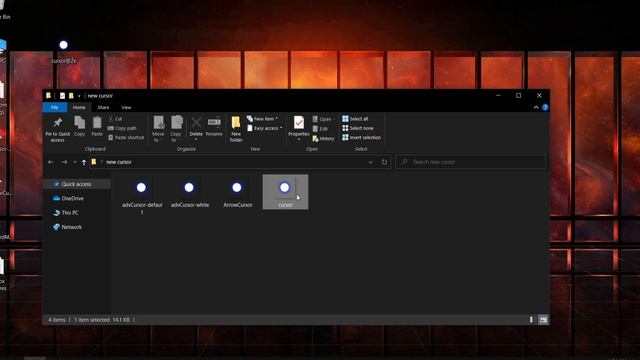Select Quick access in navigation pane
The image size is (640, 360).
click(x=77, y=184)
